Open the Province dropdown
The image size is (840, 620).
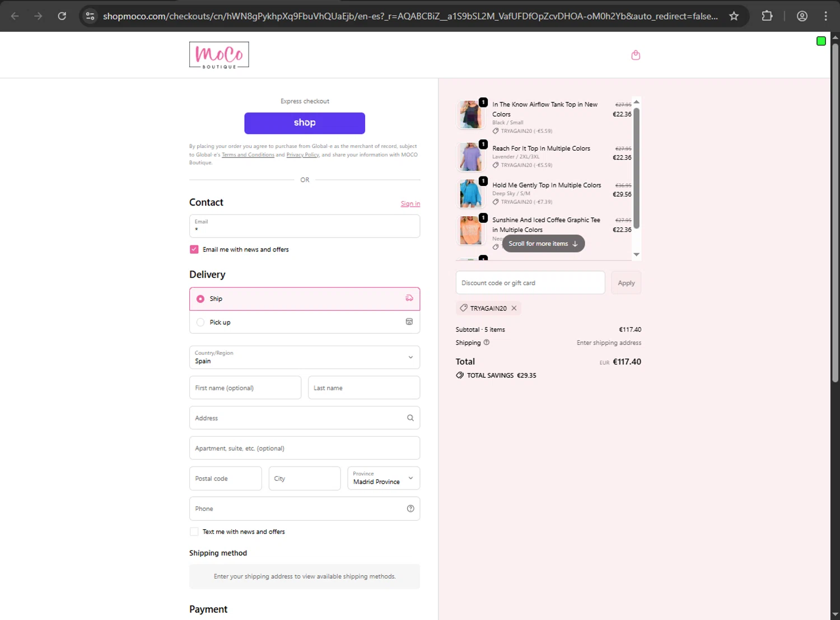coord(384,478)
